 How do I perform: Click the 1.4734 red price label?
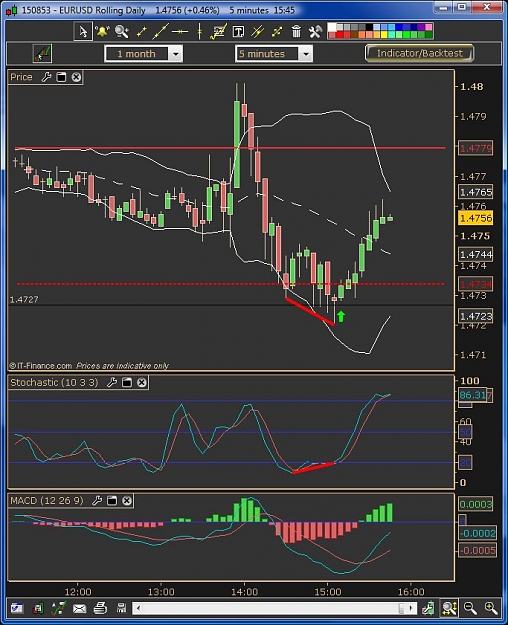click(x=476, y=284)
